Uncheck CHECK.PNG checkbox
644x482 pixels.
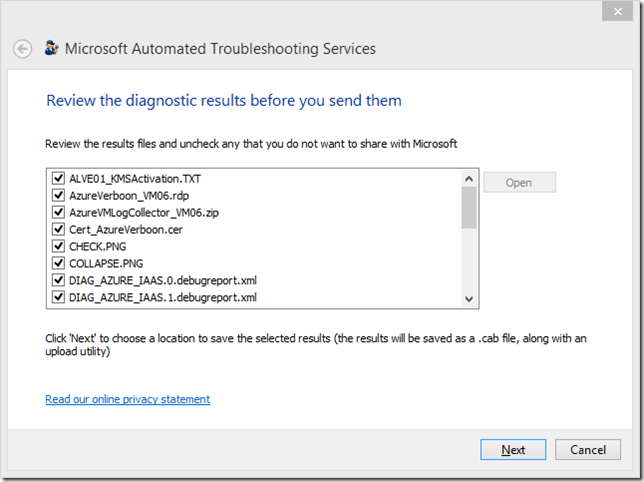(58, 246)
